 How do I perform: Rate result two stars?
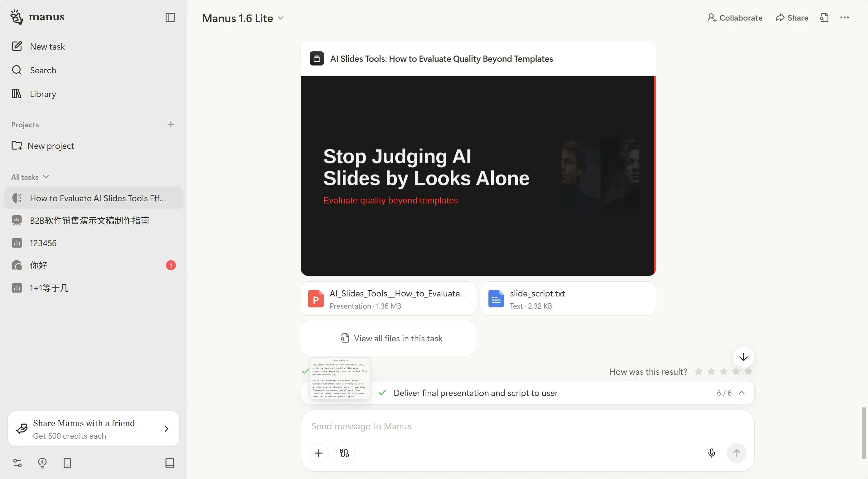711,371
